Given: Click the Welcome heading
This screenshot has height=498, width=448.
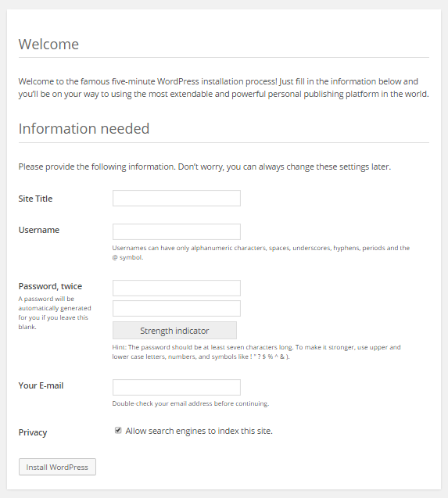Looking at the screenshot, I should [48, 44].
